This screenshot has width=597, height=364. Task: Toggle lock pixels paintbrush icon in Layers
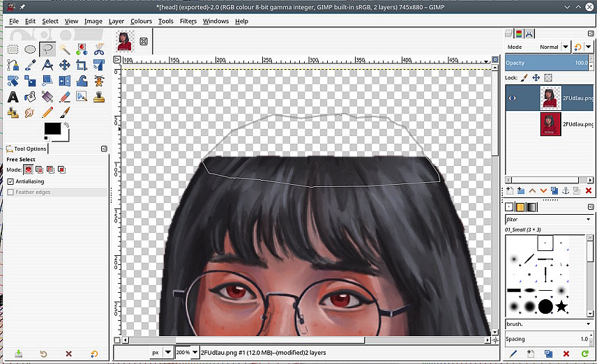click(524, 78)
